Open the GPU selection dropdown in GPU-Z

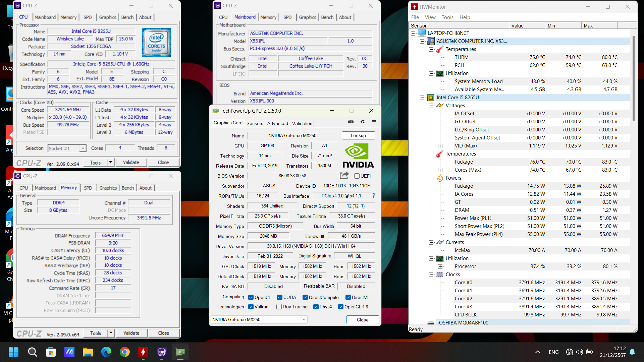tap(259, 319)
